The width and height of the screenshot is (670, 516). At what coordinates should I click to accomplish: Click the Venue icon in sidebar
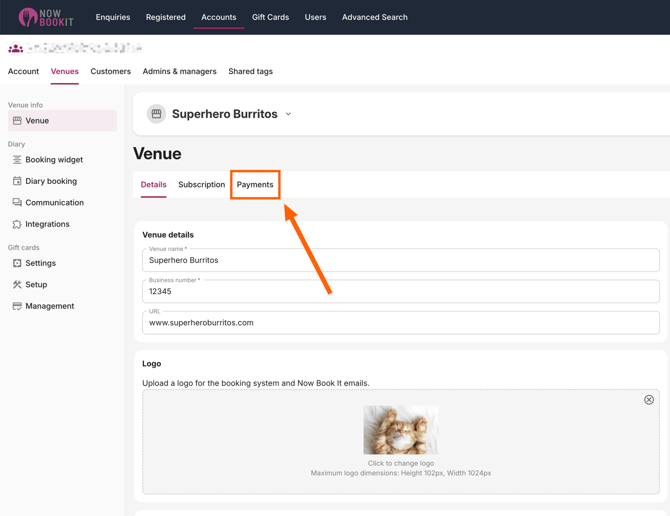(17, 121)
